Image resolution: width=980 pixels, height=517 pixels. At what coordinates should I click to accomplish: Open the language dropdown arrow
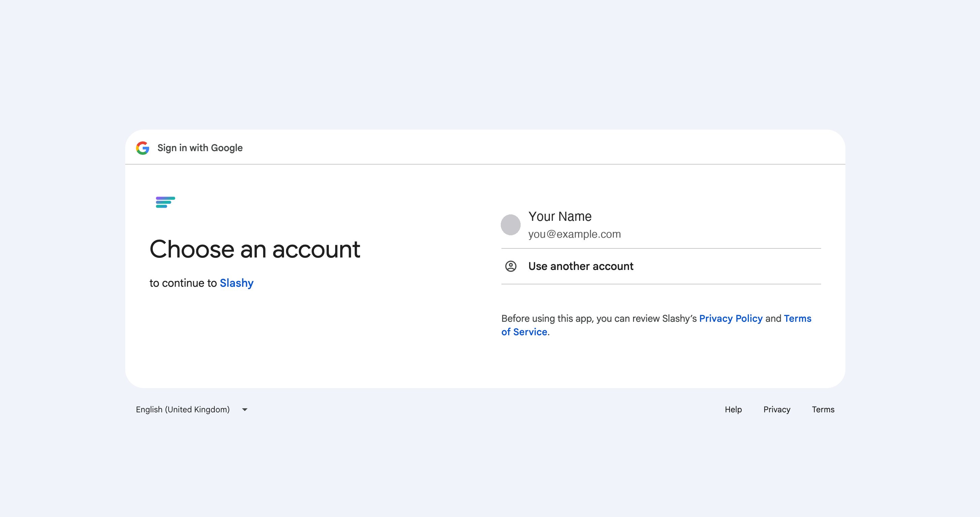click(245, 410)
